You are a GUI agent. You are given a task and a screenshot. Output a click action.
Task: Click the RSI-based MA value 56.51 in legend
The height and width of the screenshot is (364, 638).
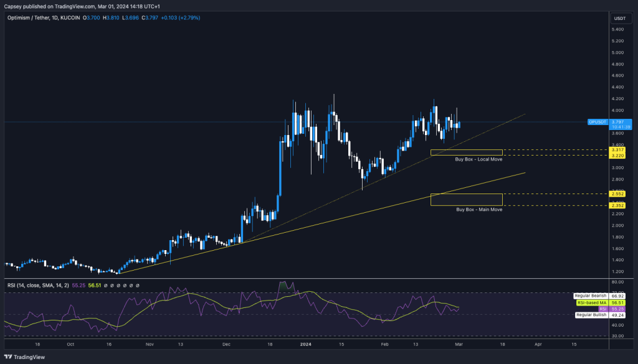(94, 285)
